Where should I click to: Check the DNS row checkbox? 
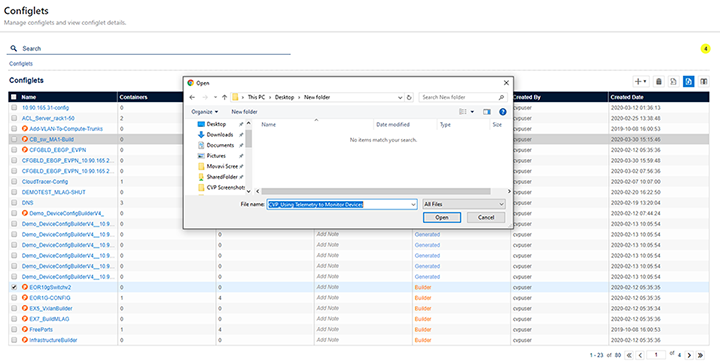pos(14,203)
